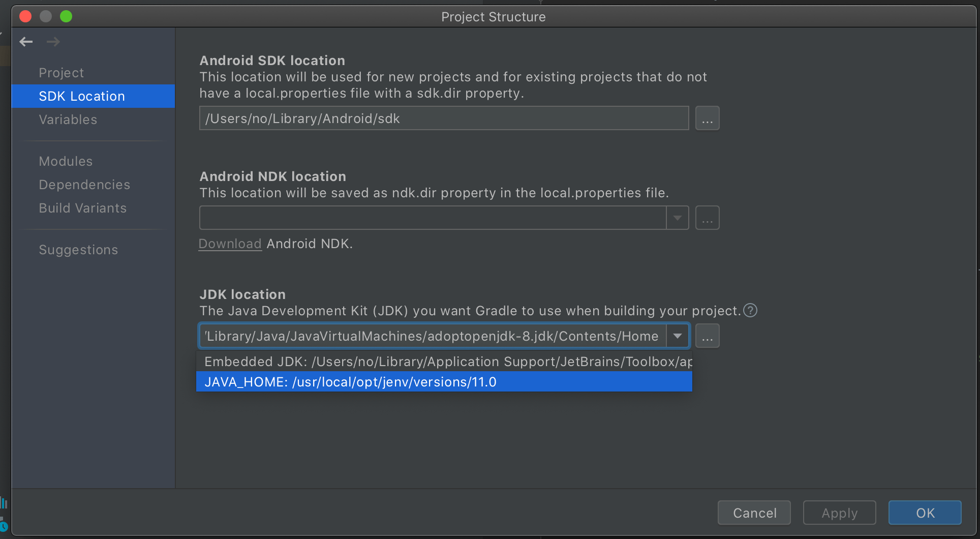Apply the SDK location changes
Image resolution: width=980 pixels, height=539 pixels.
(x=839, y=513)
